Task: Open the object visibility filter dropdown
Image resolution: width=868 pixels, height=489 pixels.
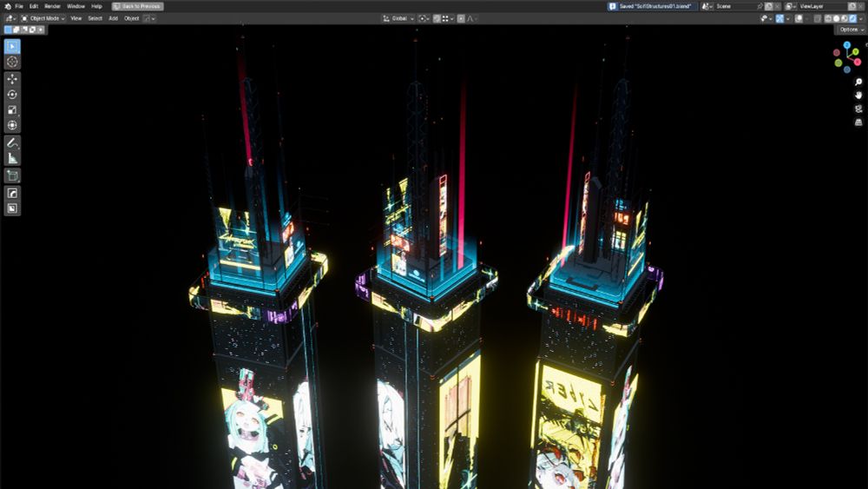Action: pyautogui.click(x=766, y=18)
